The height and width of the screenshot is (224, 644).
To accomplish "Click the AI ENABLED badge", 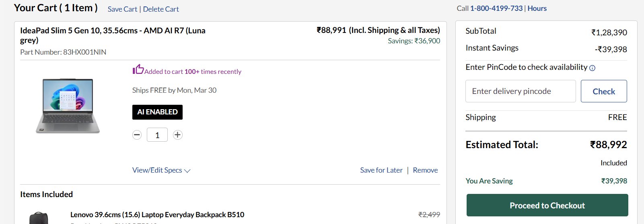I will 157,112.
